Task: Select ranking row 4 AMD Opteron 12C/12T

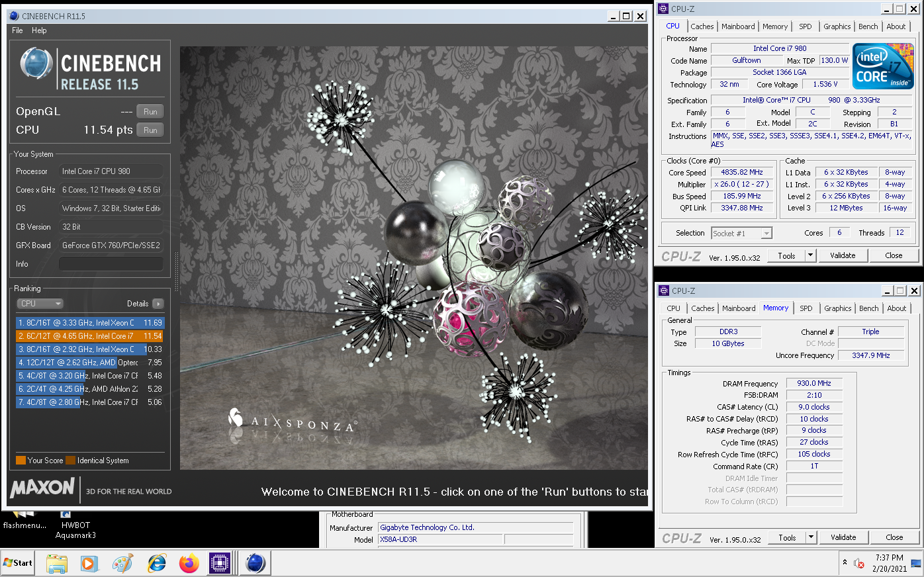Action: point(90,363)
